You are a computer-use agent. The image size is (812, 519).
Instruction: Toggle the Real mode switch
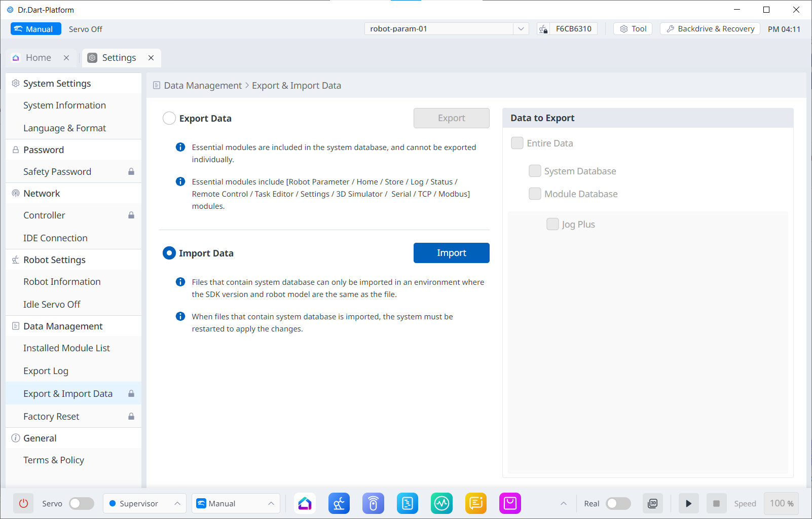click(618, 503)
